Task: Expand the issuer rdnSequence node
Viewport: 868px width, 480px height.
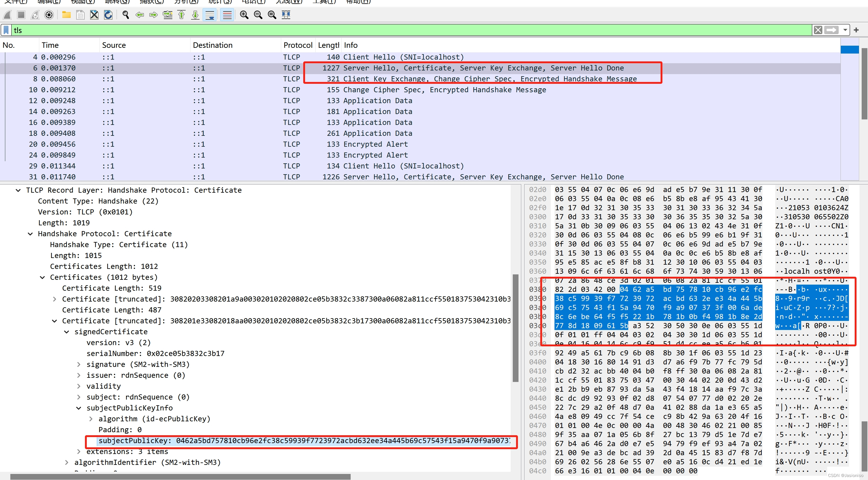Action: tap(79, 375)
